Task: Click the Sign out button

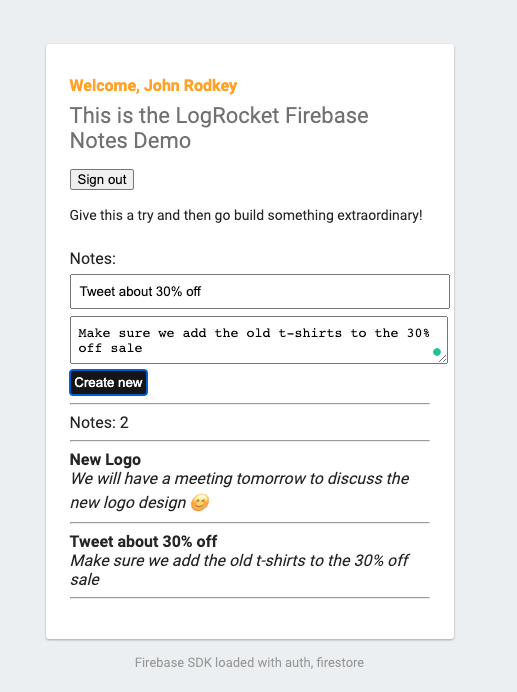Action: coord(102,180)
